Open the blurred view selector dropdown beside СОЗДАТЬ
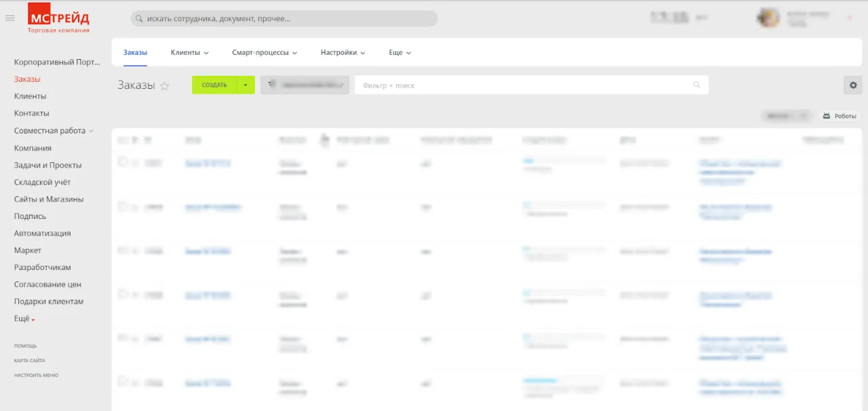The height and width of the screenshot is (411, 868). pyautogui.click(x=304, y=85)
